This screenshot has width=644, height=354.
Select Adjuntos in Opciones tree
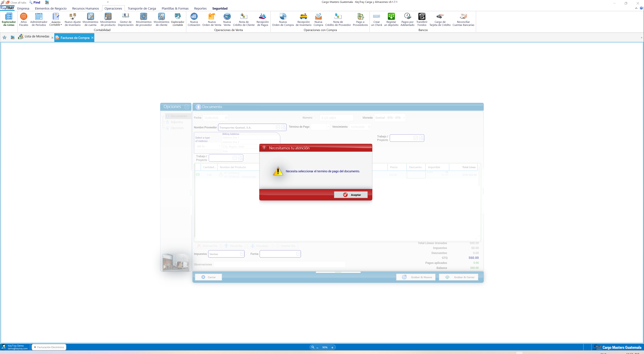[x=177, y=122]
